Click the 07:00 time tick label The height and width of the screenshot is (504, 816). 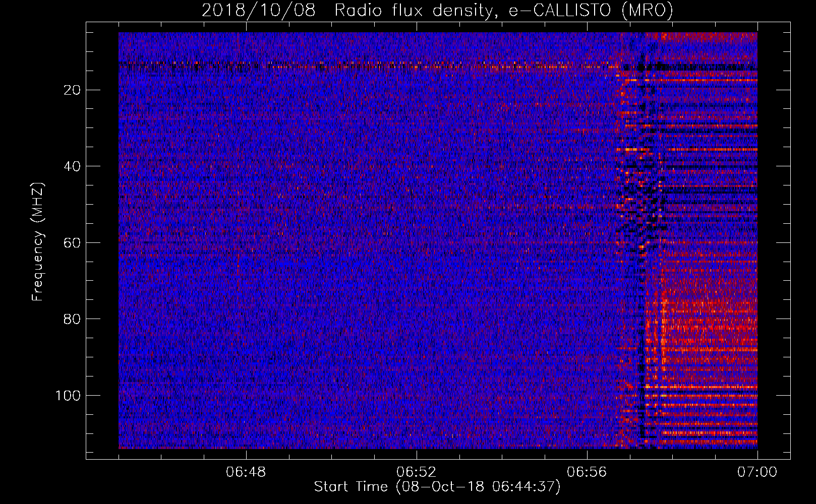click(x=757, y=472)
